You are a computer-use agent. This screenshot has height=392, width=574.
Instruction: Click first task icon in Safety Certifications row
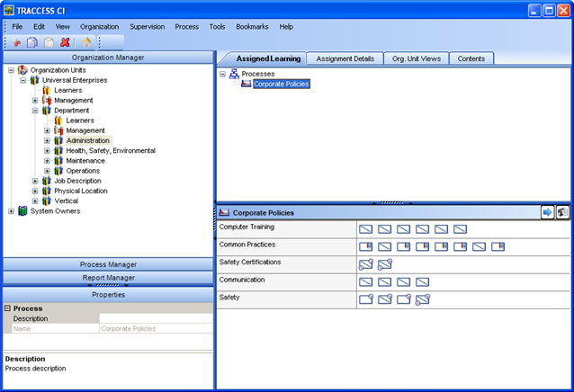point(365,264)
